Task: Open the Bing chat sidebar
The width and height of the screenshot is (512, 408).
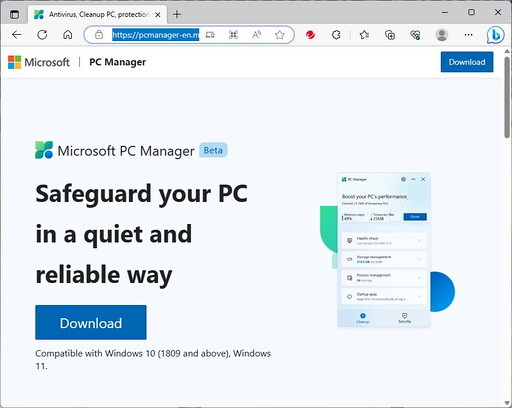Action: click(495, 35)
